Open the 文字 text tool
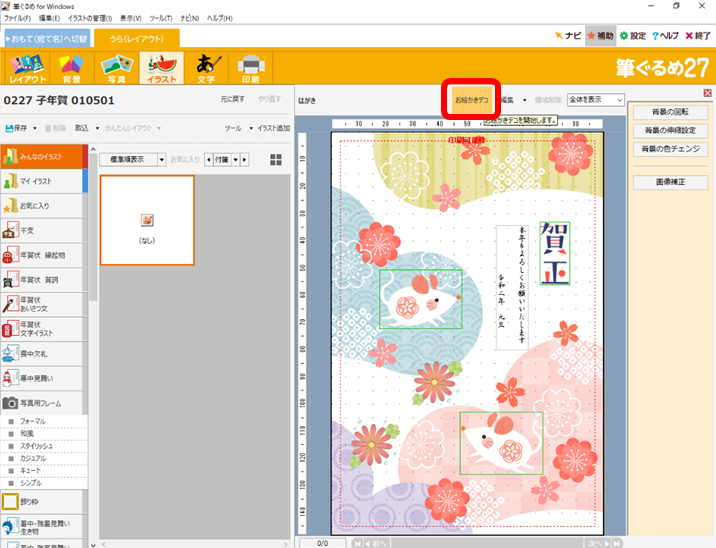This screenshot has width=716, height=548. (x=206, y=68)
